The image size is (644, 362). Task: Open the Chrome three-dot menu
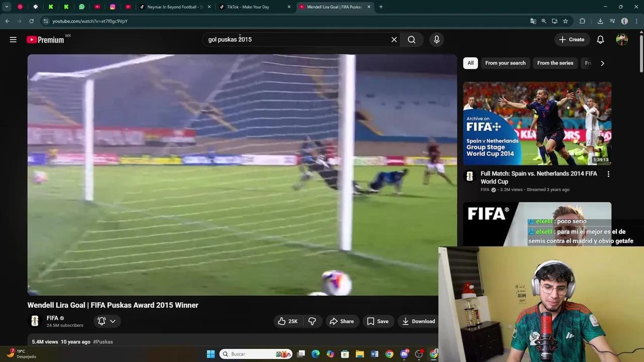(x=637, y=21)
